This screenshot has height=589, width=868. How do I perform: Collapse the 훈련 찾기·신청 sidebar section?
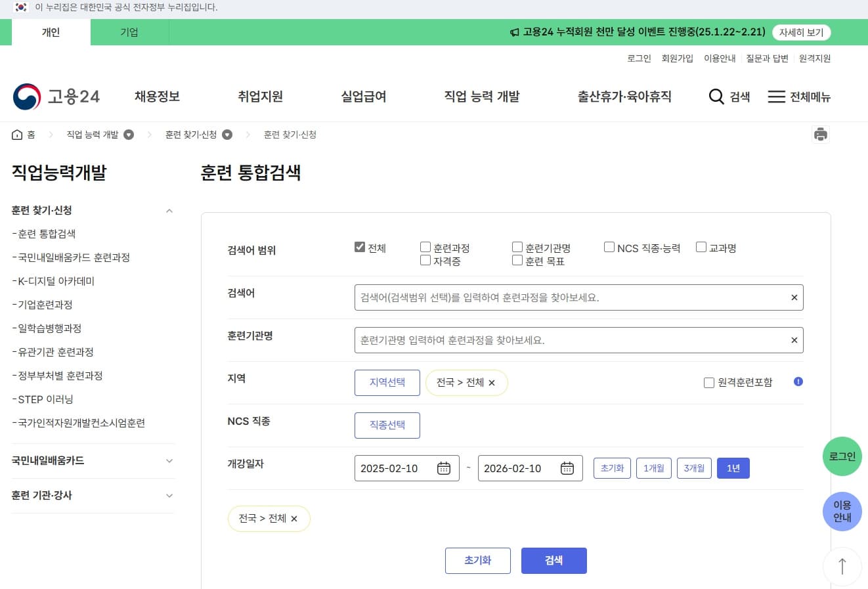(169, 210)
